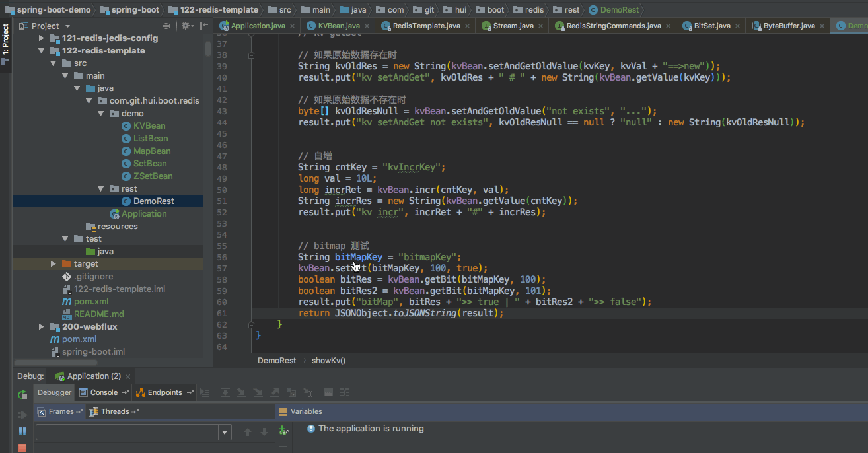The width and height of the screenshot is (868, 453).
Task: Click showKv() in the editor breadcrumb
Action: tap(328, 361)
